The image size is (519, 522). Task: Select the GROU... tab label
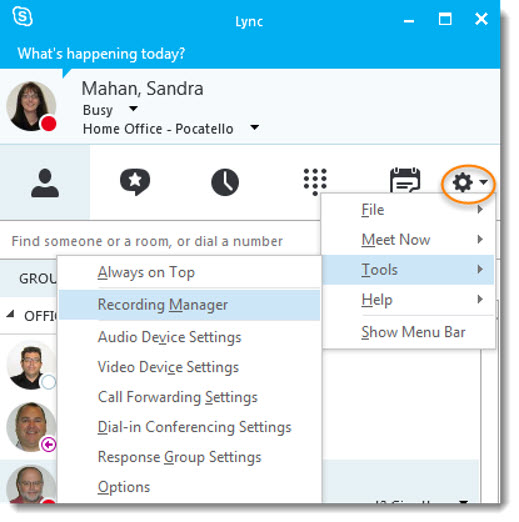pos(38,278)
